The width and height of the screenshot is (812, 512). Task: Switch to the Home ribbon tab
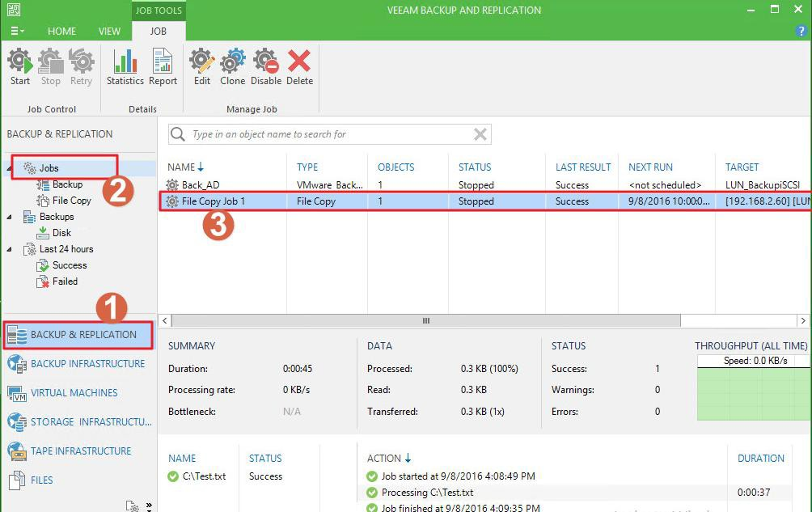click(61, 32)
